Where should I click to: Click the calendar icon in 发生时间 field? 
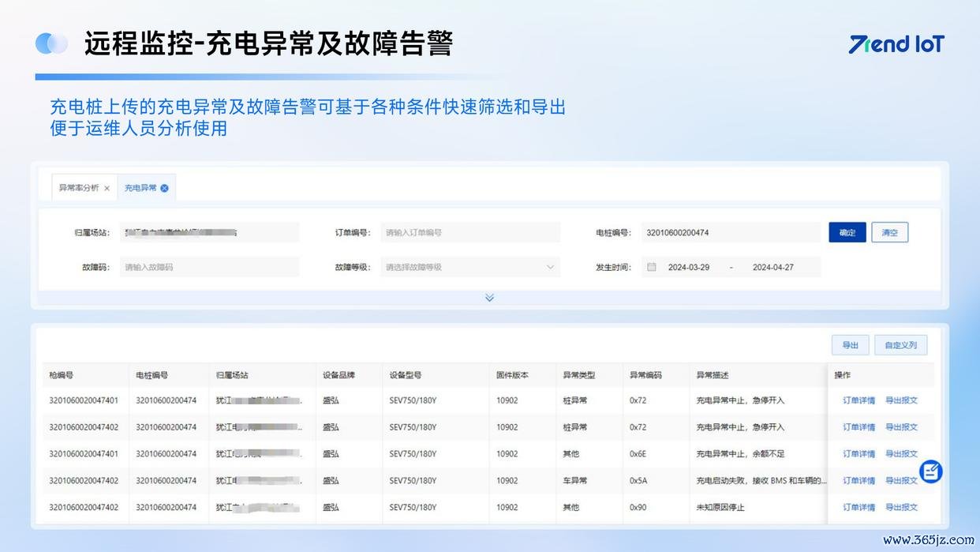click(x=652, y=267)
